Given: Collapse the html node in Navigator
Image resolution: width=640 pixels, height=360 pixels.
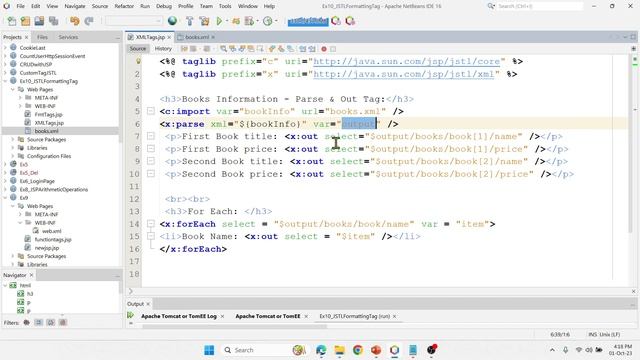Looking at the screenshot, I should [5, 285].
